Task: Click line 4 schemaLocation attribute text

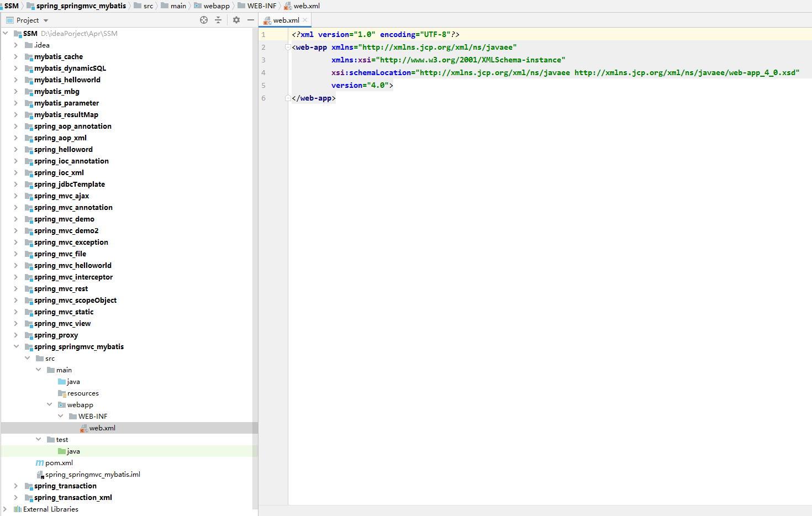Action: (x=565, y=72)
